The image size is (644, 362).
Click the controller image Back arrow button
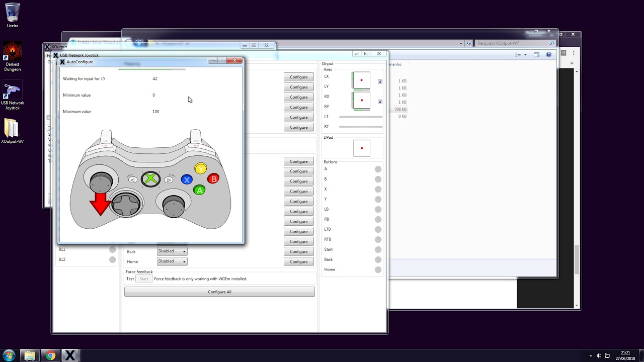pyautogui.click(x=133, y=179)
